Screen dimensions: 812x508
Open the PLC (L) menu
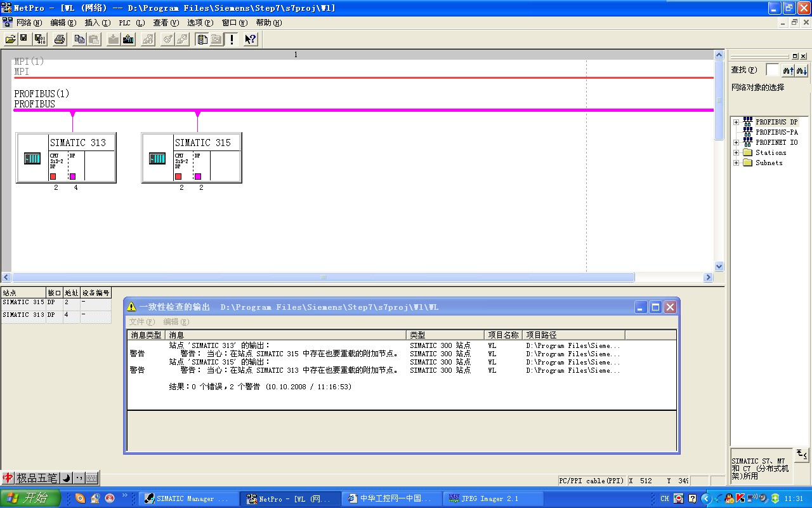tap(132, 22)
